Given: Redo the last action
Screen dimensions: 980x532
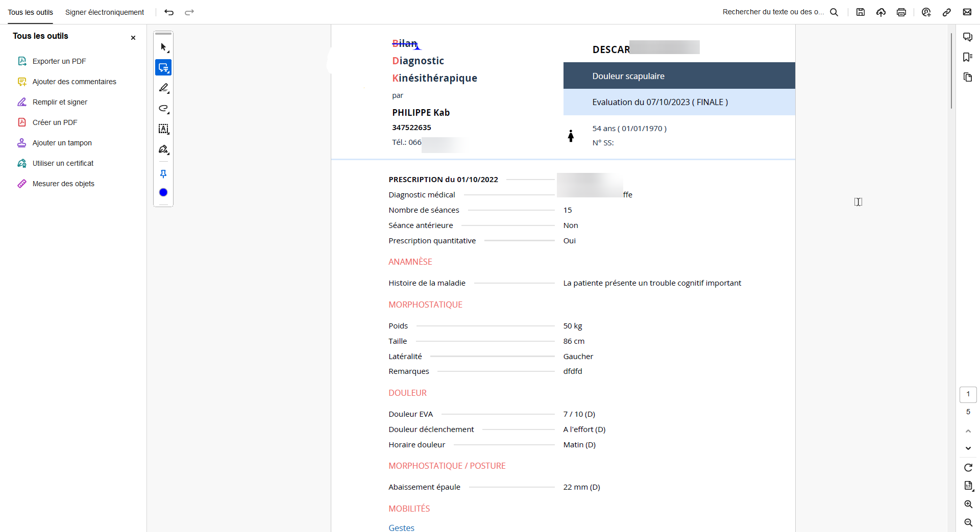Looking at the screenshot, I should coord(189,12).
